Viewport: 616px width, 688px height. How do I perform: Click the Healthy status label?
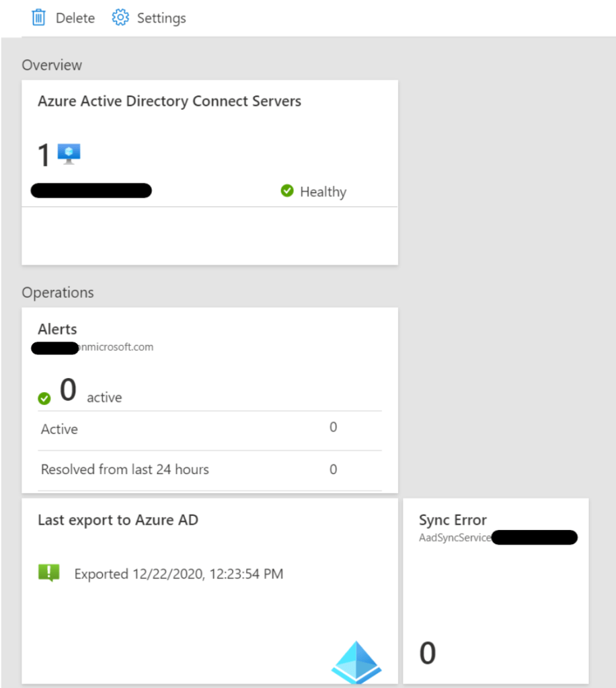(x=323, y=192)
